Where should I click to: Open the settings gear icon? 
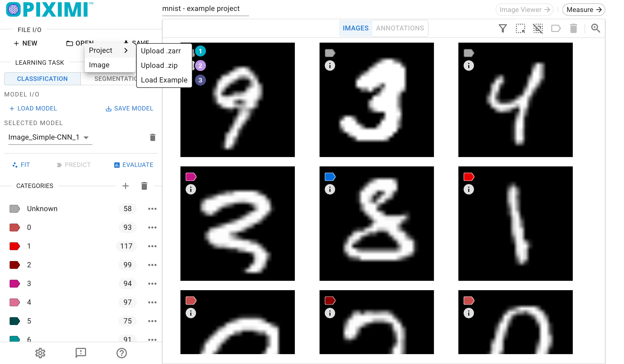40,353
